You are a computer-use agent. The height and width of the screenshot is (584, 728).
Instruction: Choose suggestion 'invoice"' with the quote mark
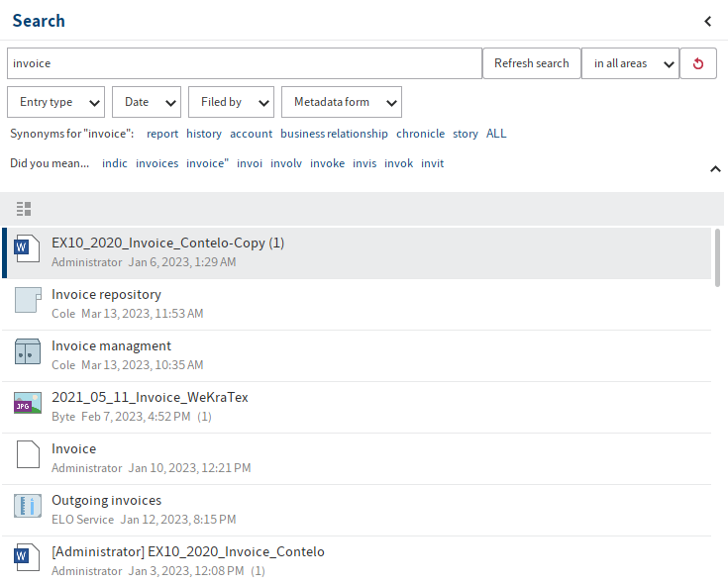coord(208,163)
